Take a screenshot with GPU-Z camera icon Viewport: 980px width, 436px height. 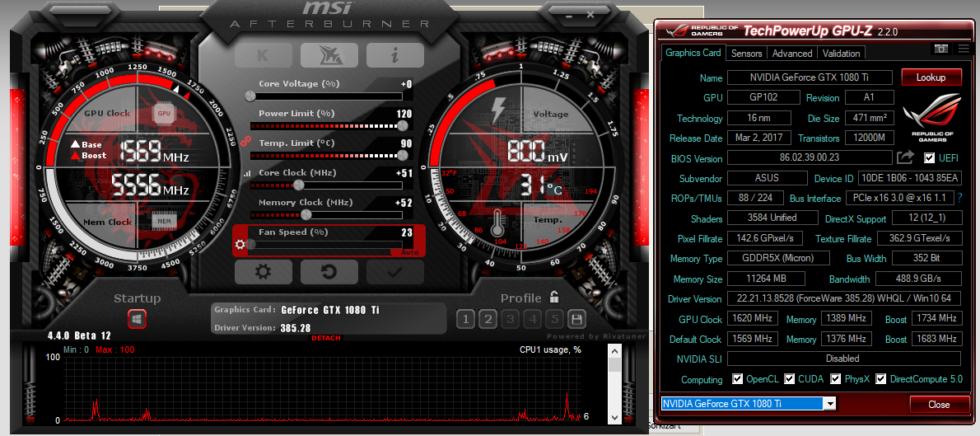point(940,49)
